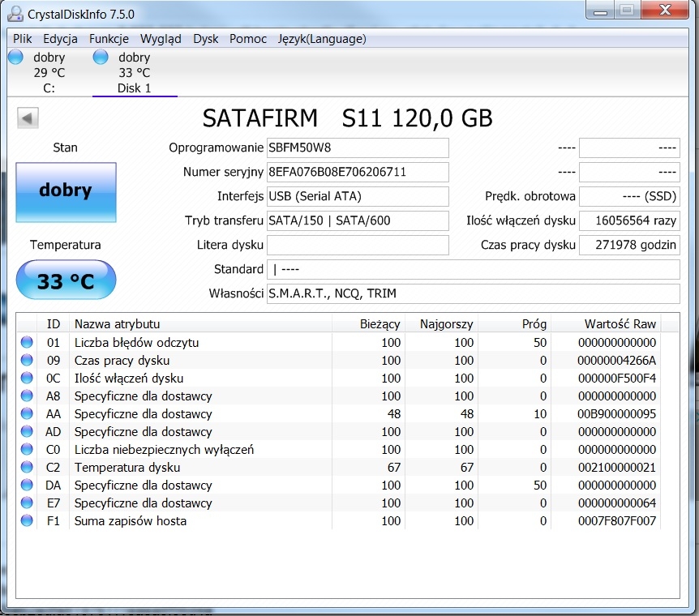Select attribute row Ilość włączeń dysku
699x616 pixels.
(x=339, y=378)
